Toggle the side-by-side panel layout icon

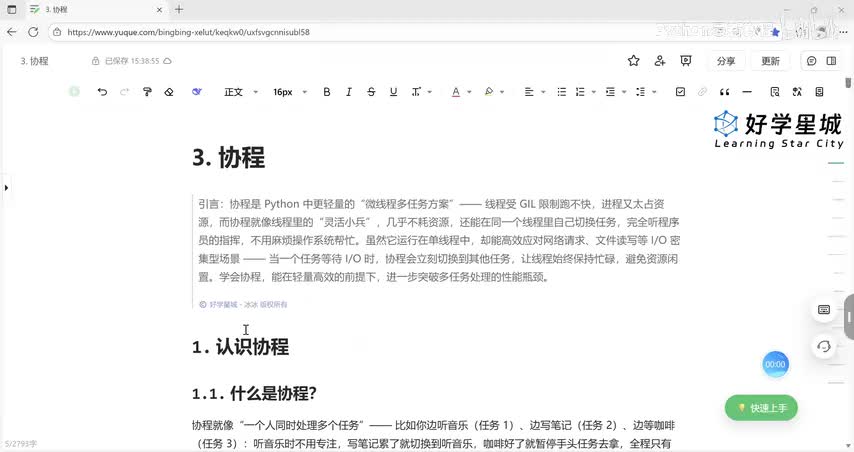pyautogui.click(x=831, y=61)
